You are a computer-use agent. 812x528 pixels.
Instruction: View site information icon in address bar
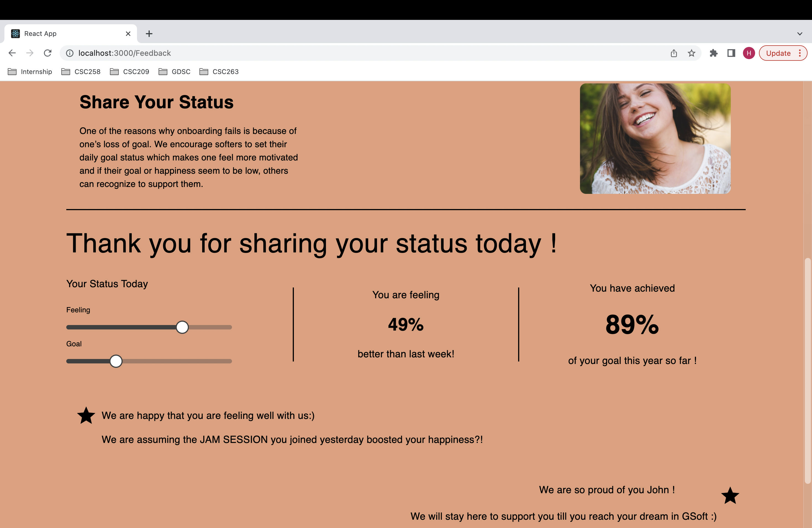(x=70, y=53)
